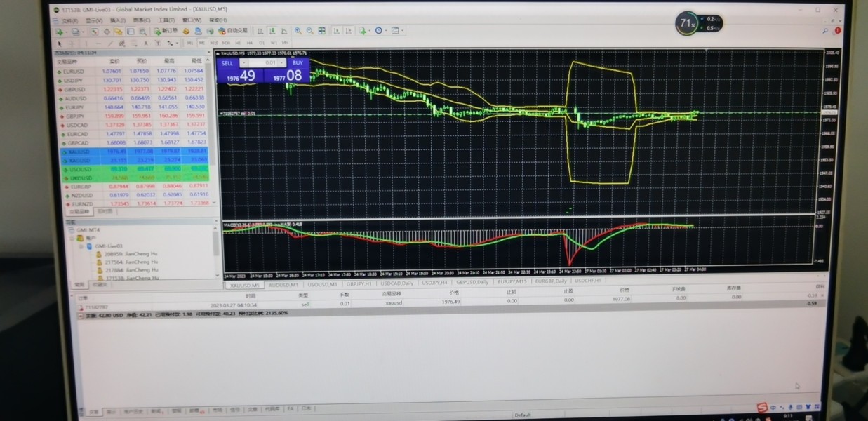The width and height of the screenshot is (868, 421).
Task: Select XAUUSD row in Market Watch
Action: [134, 151]
